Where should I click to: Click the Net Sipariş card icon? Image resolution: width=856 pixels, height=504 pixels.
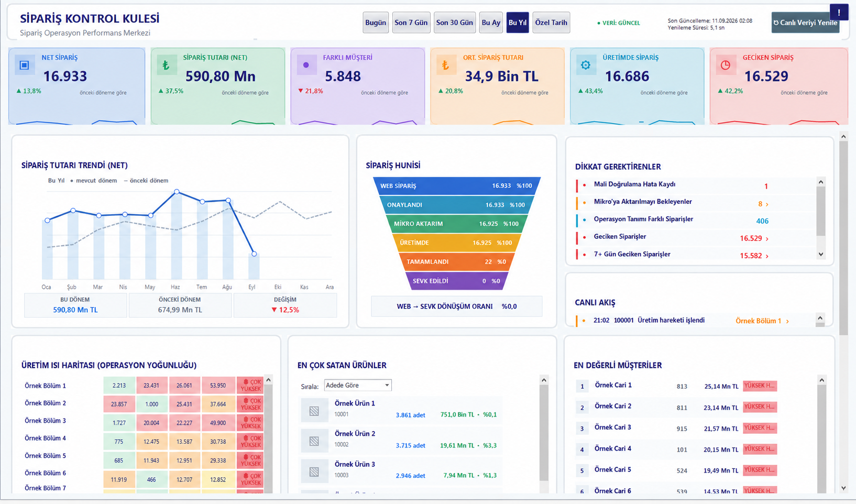(x=24, y=65)
